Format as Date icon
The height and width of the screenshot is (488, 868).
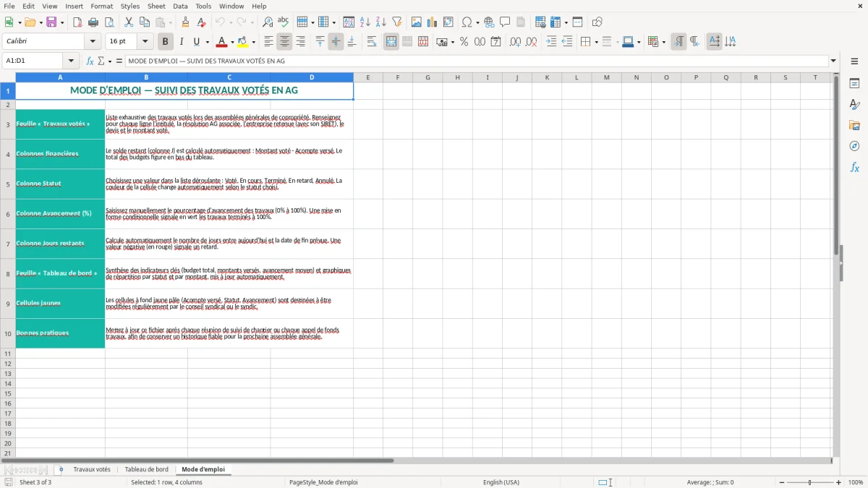pos(495,42)
